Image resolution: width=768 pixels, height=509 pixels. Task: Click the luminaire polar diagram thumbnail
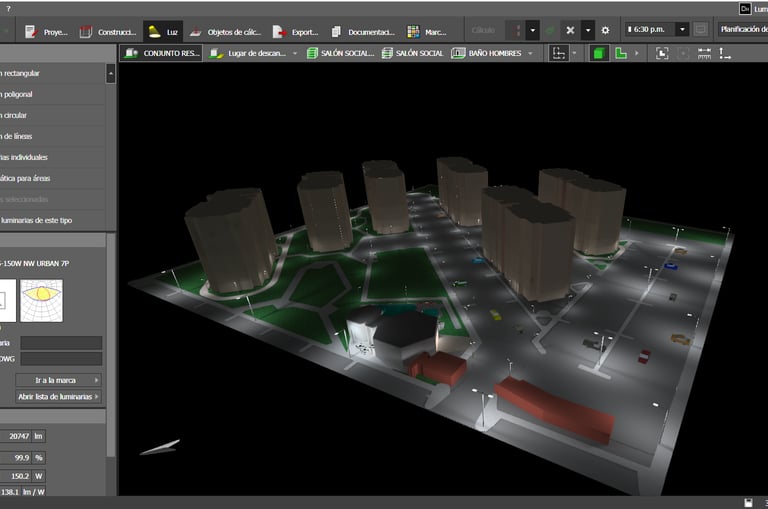click(41, 300)
